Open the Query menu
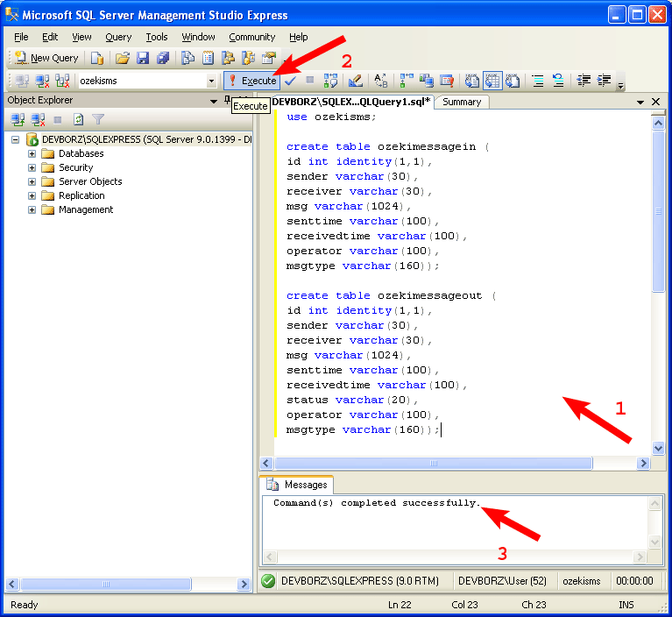 point(118,37)
